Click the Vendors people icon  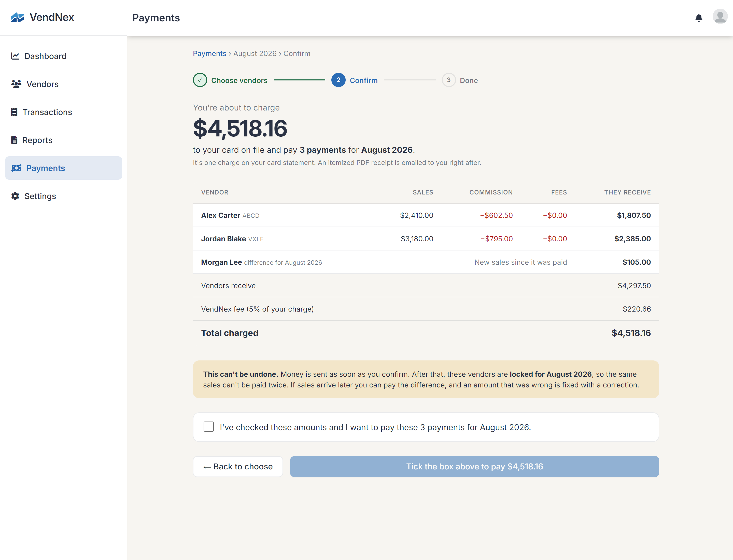coord(16,84)
